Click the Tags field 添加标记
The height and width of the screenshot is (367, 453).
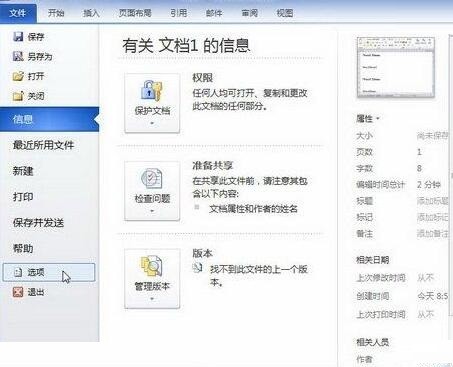click(433, 217)
